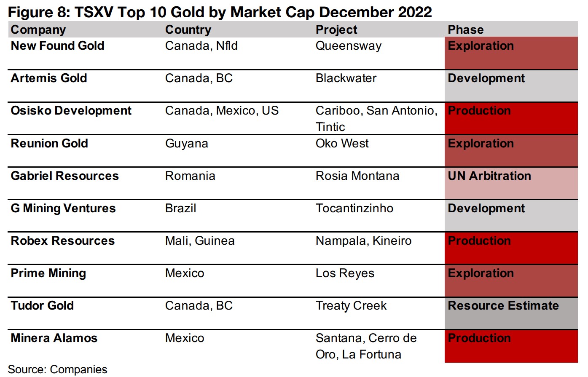
Task: Select the Reunion Gold company cell
Action: [x=49, y=144]
